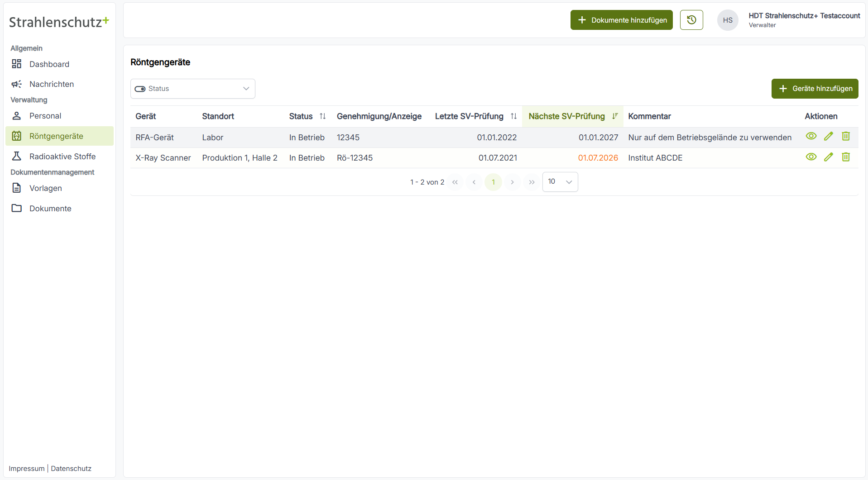Viewport: 868px width, 480px height.
Task: Open Vorlagen in Dokumentenmanagement
Action: click(x=59, y=188)
